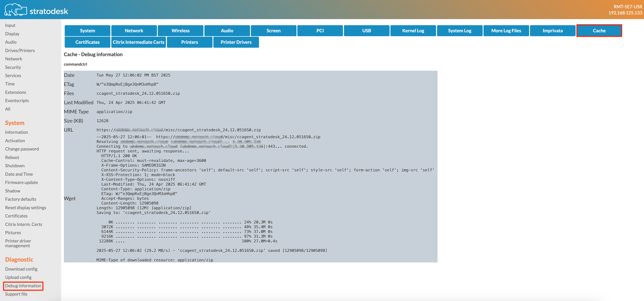Click the IP address 192.168.125.133
Image resolution: width=644 pixels, height=301 pixels.
(625, 13)
